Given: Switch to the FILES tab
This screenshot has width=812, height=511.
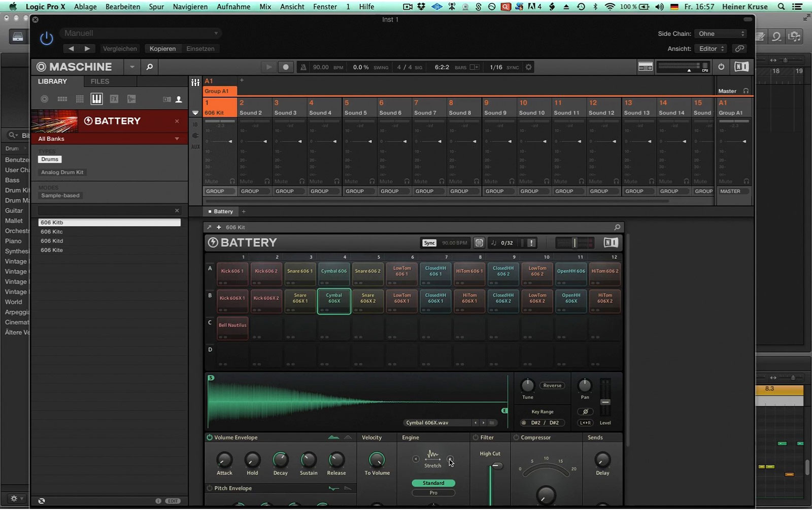Looking at the screenshot, I should [x=100, y=81].
